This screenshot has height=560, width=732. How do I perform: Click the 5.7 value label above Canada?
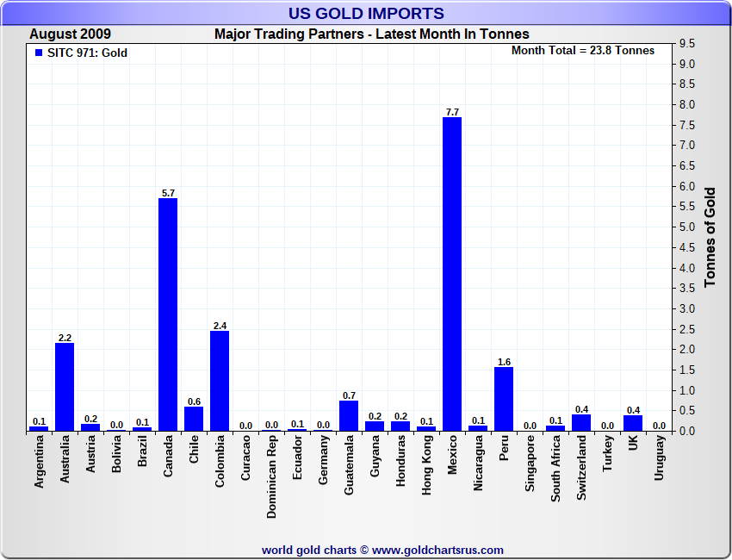[x=168, y=193]
